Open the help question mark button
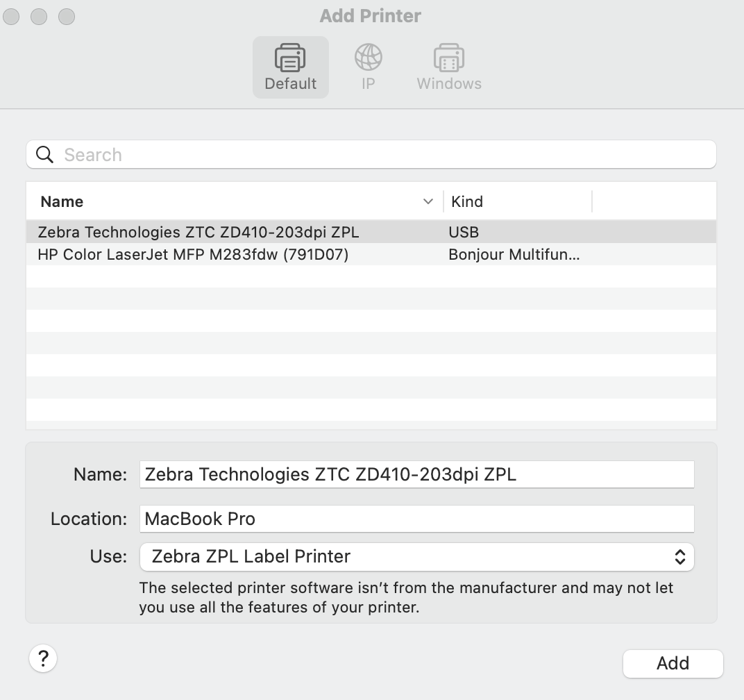 [x=43, y=659]
